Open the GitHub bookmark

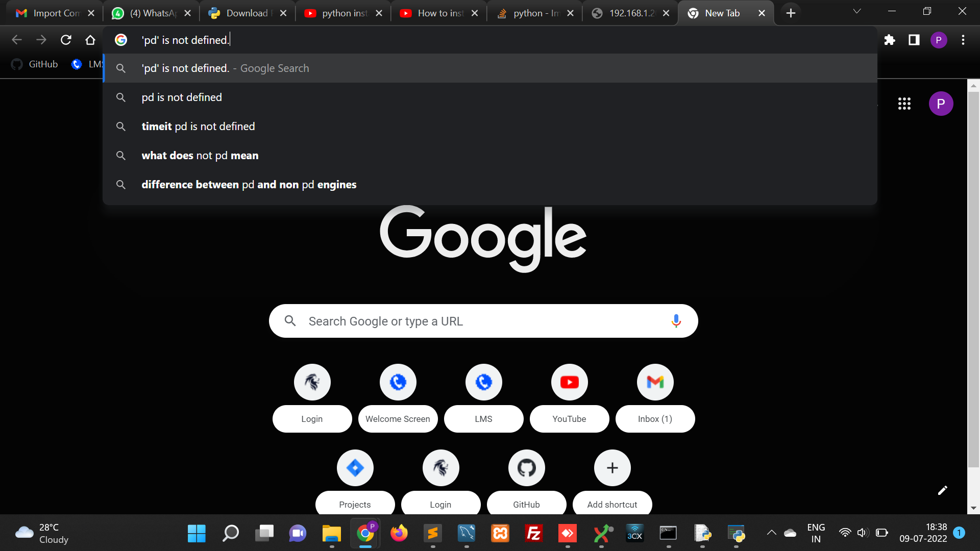[x=35, y=64]
